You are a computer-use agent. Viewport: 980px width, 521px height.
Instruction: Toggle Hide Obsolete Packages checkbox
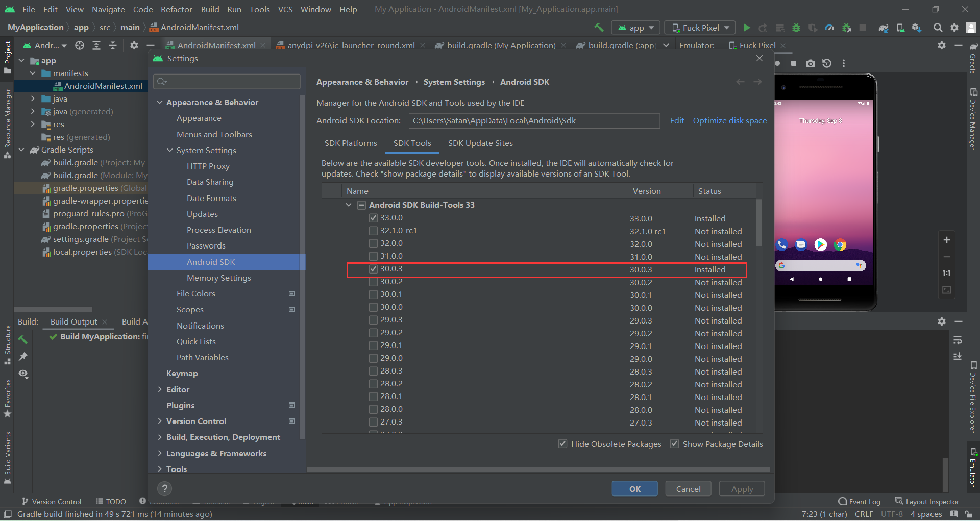point(562,443)
